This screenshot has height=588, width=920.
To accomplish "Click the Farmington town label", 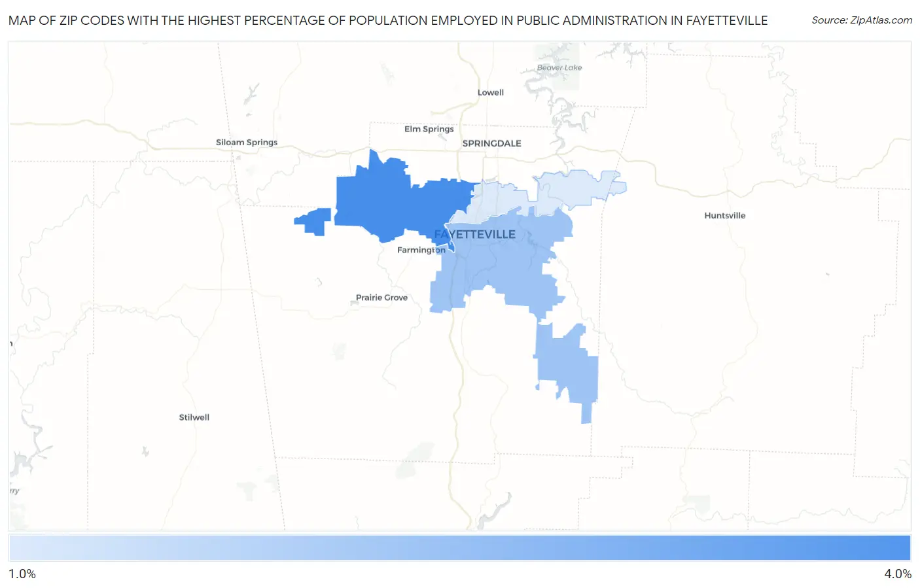I will tap(421, 250).
